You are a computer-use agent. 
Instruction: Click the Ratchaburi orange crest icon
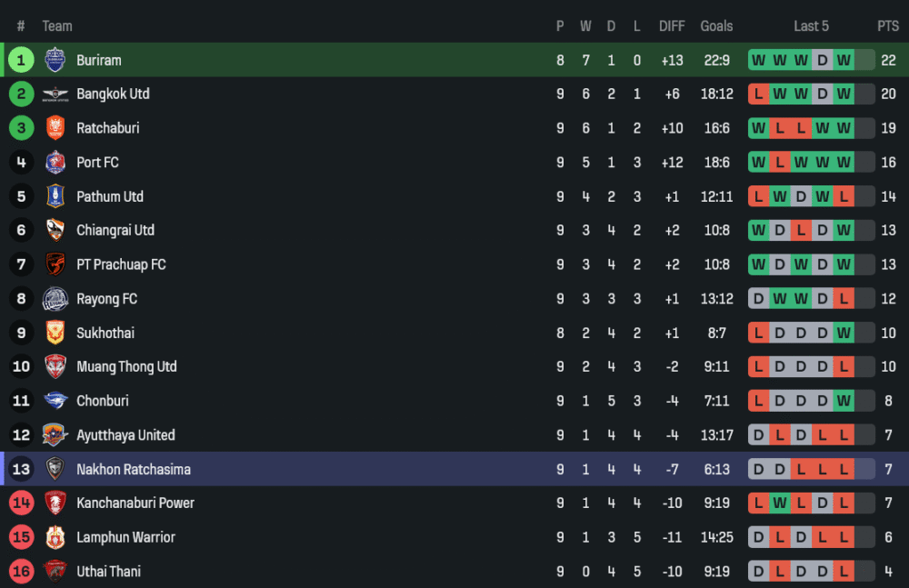tap(55, 128)
